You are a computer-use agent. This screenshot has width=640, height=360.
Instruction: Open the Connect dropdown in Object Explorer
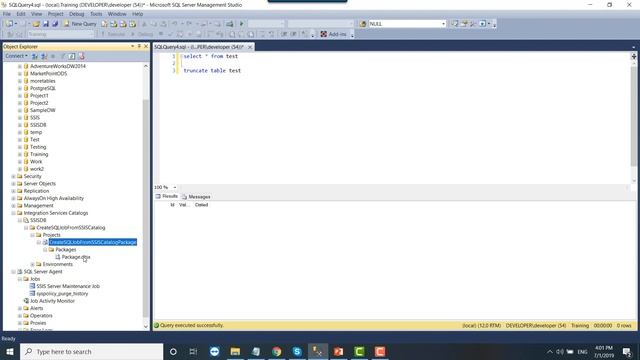tap(16, 56)
